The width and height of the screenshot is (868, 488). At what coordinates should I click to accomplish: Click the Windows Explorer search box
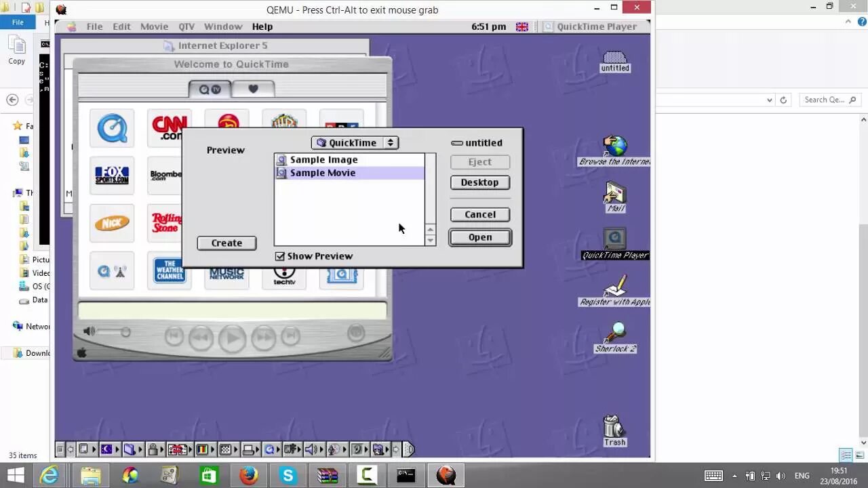[x=830, y=100]
